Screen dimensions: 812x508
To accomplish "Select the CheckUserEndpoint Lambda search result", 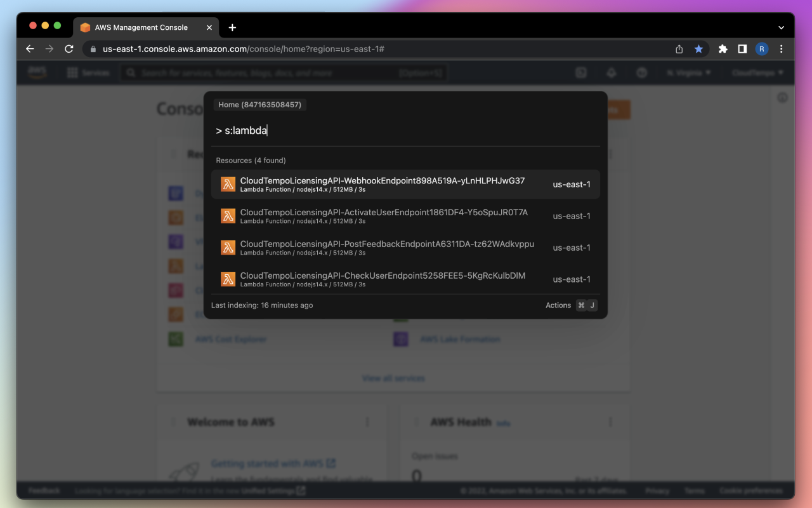I will (x=406, y=279).
